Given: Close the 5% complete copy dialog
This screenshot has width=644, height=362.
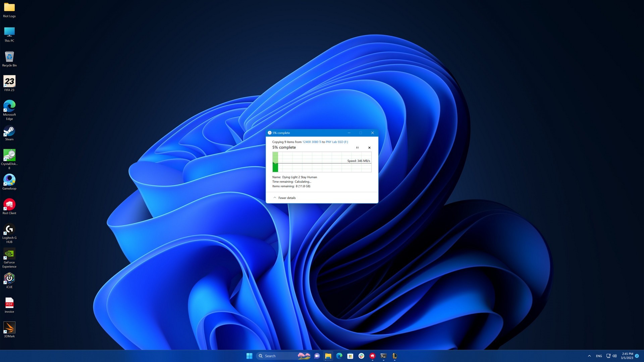Looking at the screenshot, I should tap(372, 133).
